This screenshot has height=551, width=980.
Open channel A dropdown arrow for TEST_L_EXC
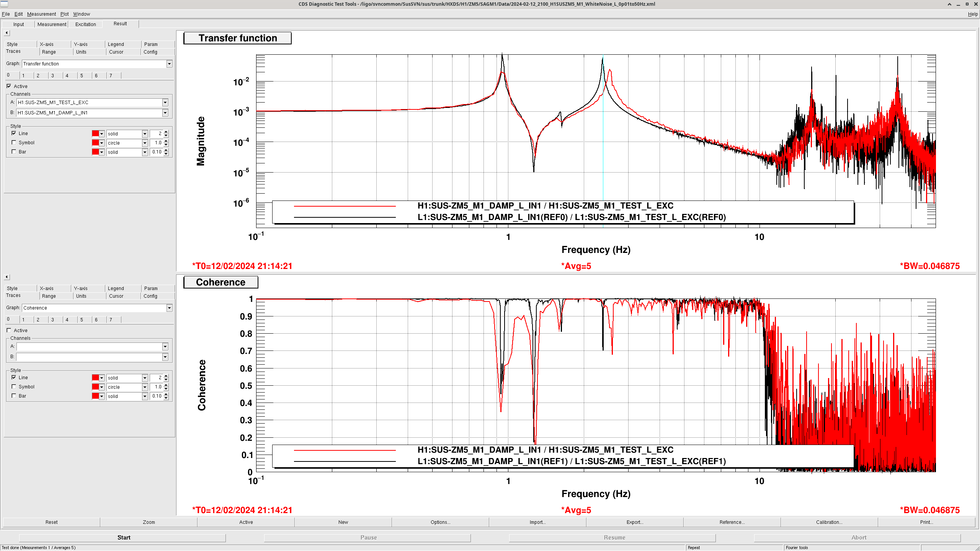pos(165,103)
